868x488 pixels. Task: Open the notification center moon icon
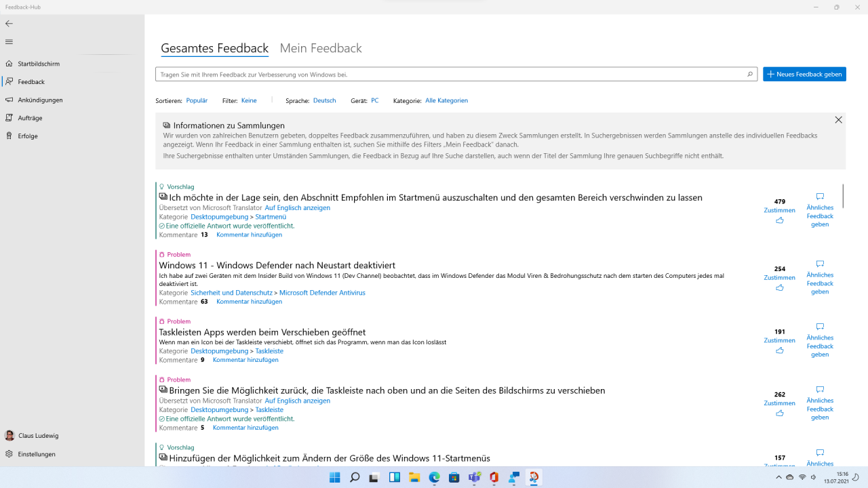tap(856, 478)
